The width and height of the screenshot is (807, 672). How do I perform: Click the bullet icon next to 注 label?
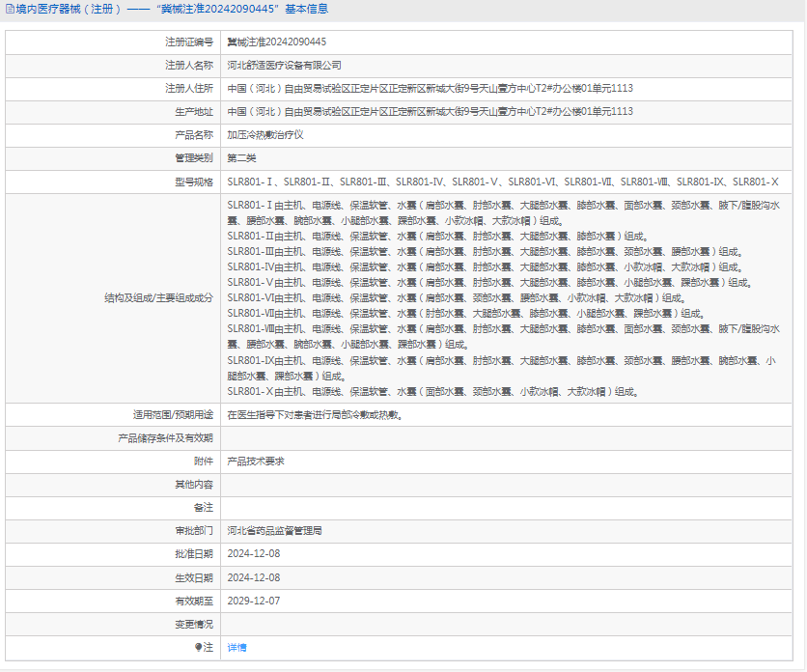point(198,647)
